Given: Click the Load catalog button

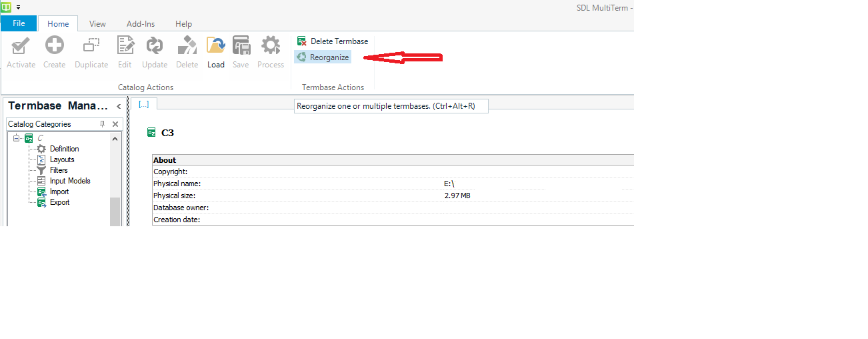Looking at the screenshot, I should tap(215, 52).
